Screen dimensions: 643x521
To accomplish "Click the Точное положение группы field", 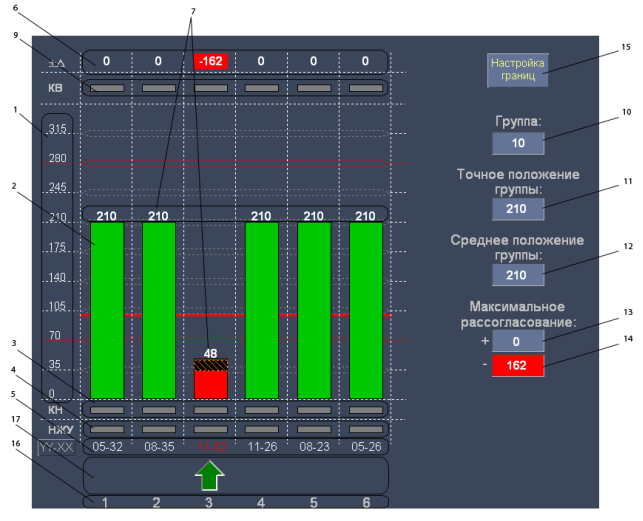I will coord(518,209).
